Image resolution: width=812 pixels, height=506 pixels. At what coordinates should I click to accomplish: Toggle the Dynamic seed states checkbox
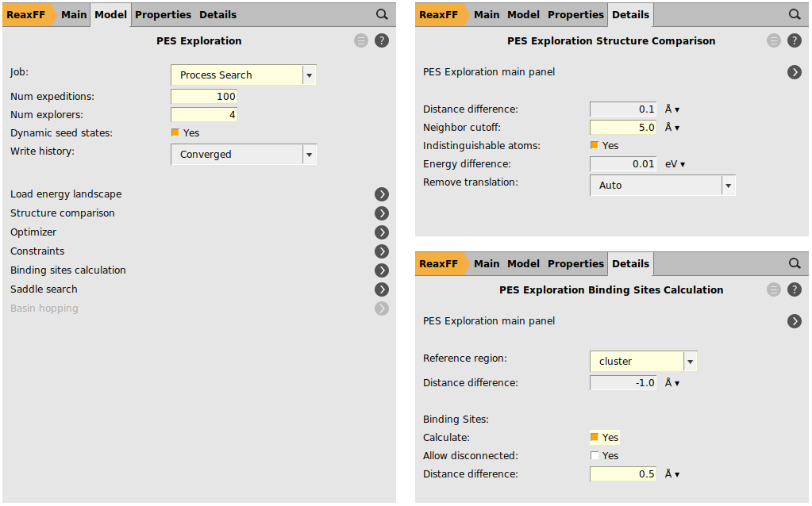(175, 133)
